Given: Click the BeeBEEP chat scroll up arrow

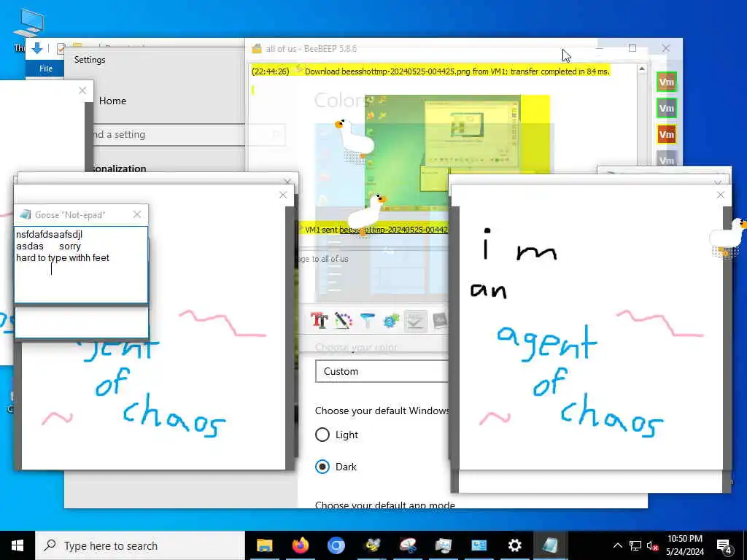Looking at the screenshot, I should (642, 69).
